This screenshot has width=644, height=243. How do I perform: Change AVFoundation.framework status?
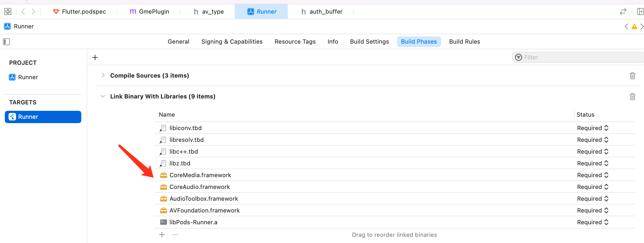tap(593, 210)
